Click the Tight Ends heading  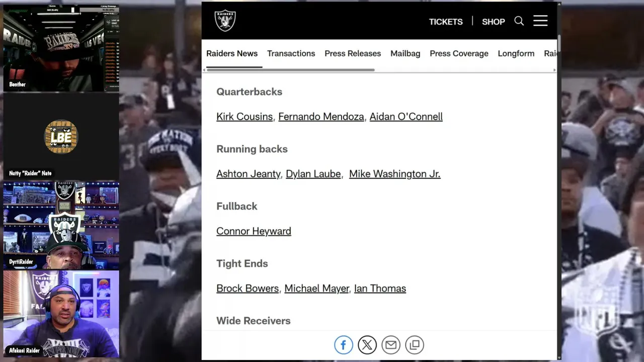coord(242,264)
